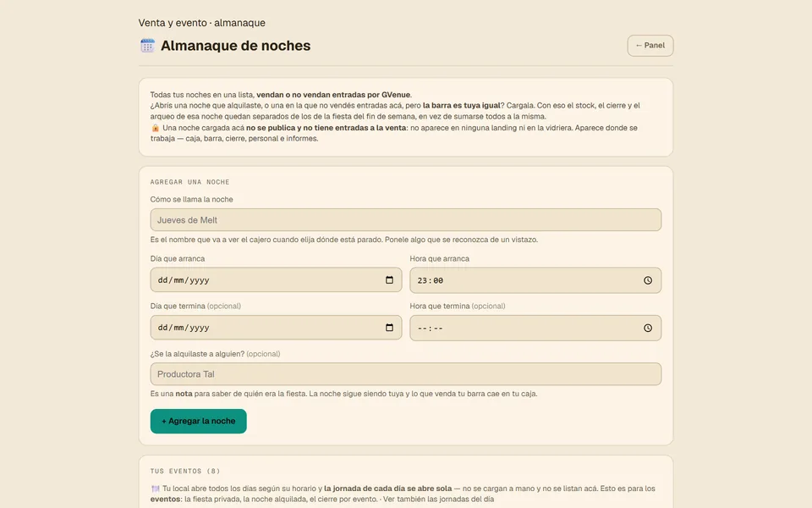Click the Día que arranca label
The image size is (812, 508).
click(x=178, y=259)
